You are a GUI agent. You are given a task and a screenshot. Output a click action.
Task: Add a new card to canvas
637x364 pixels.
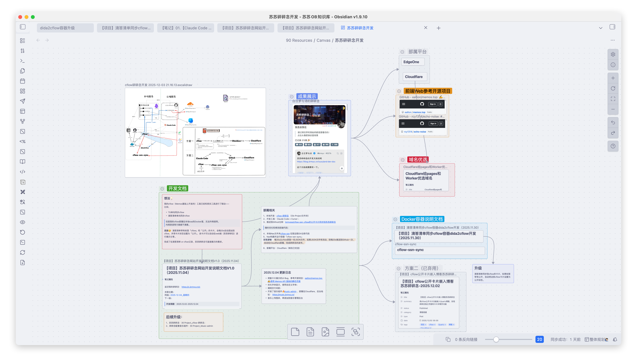pos(295,332)
